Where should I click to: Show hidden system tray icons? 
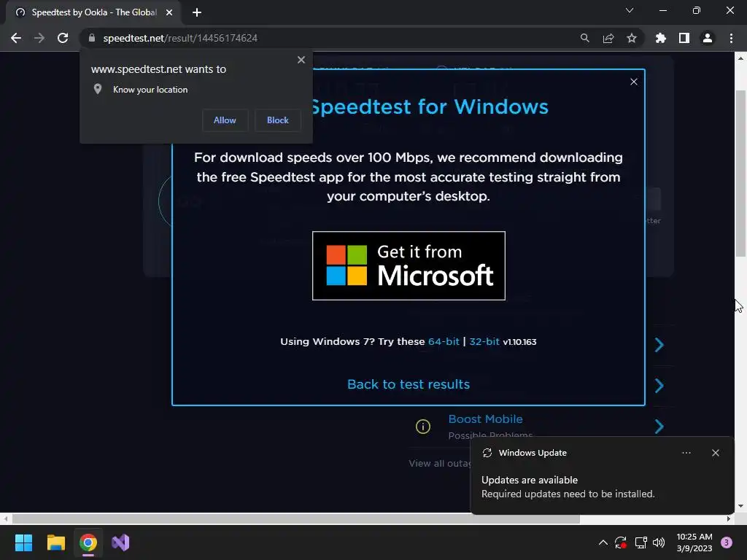click(603, 542)
